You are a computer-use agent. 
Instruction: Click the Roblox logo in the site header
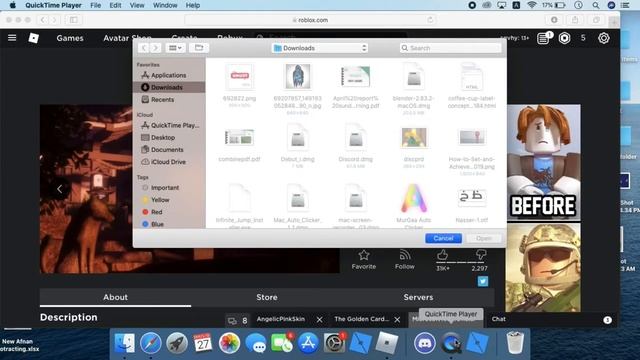[33, 38]
